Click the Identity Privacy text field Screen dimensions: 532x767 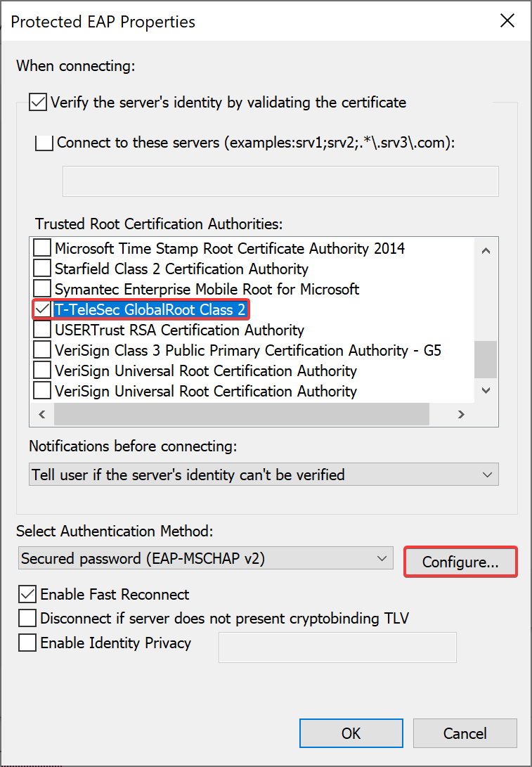(337, 647)
